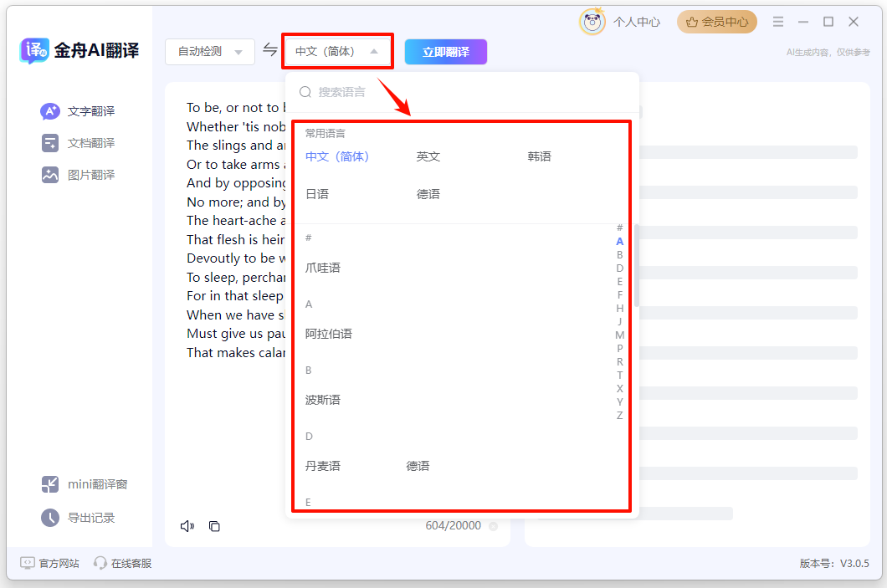The width and height of the screenshot is (887, 588).
Task: Choose 阿拉伯语 in the language list
Action: [x=328, y=334]
